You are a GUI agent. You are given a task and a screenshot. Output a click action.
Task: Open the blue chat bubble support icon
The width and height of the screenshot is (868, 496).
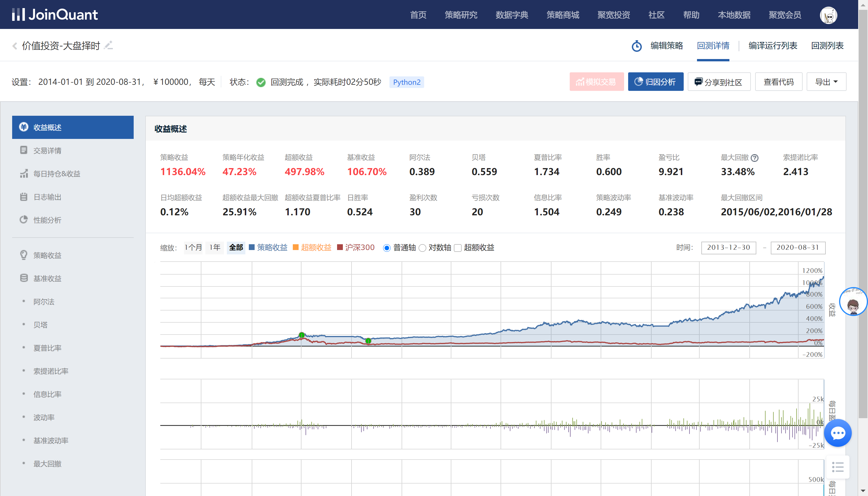point(837,433)
